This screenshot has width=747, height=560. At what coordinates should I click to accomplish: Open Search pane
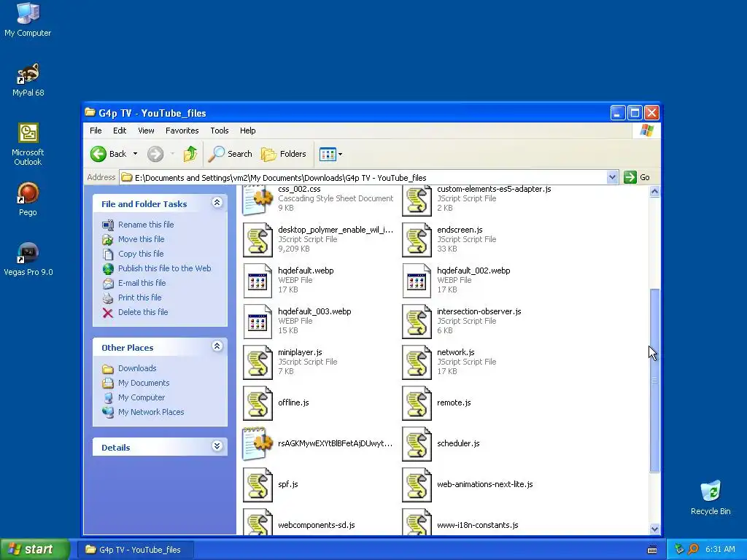[231, 154]
